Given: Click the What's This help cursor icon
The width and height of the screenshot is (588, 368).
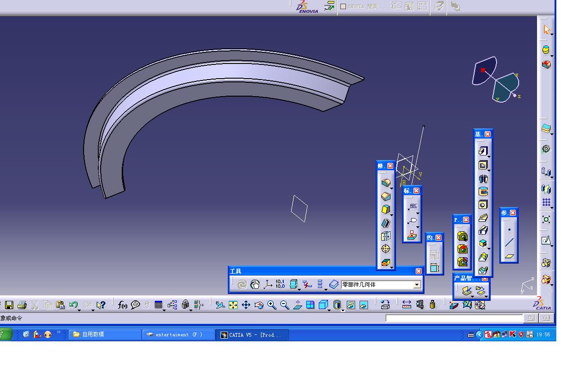Looking at the screenshot, I should pyautogui.click(x=101, y=305).
